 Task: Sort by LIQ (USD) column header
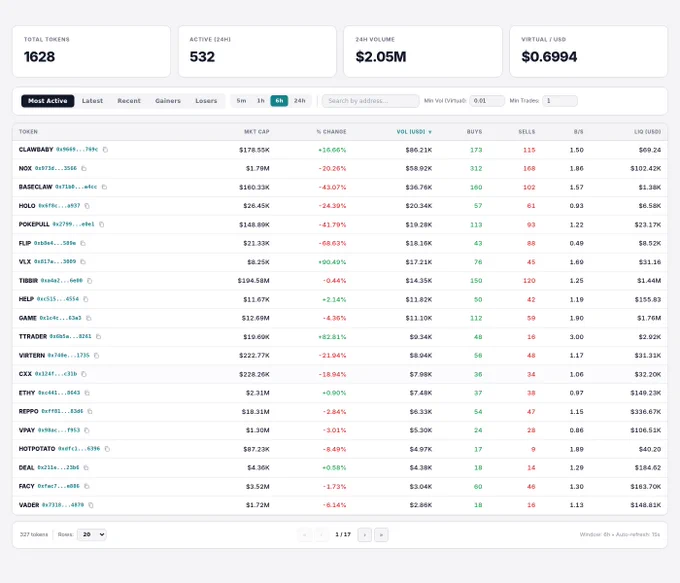point(647,132)
